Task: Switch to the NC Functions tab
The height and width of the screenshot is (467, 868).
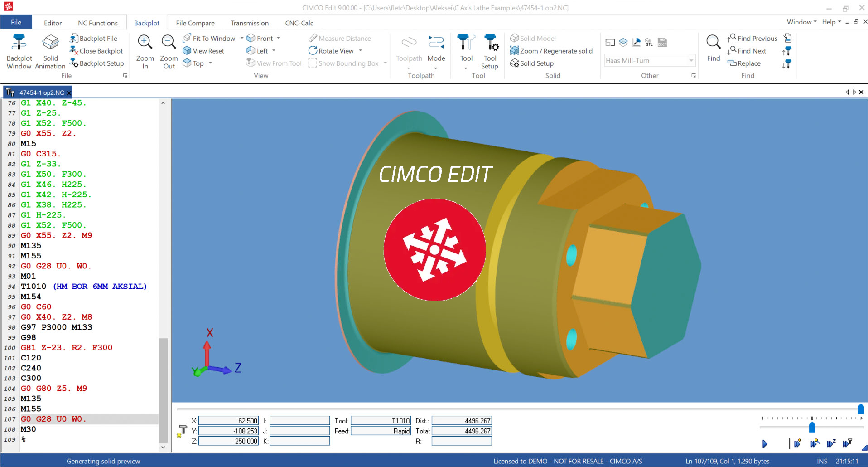Action: coord(97,23)
